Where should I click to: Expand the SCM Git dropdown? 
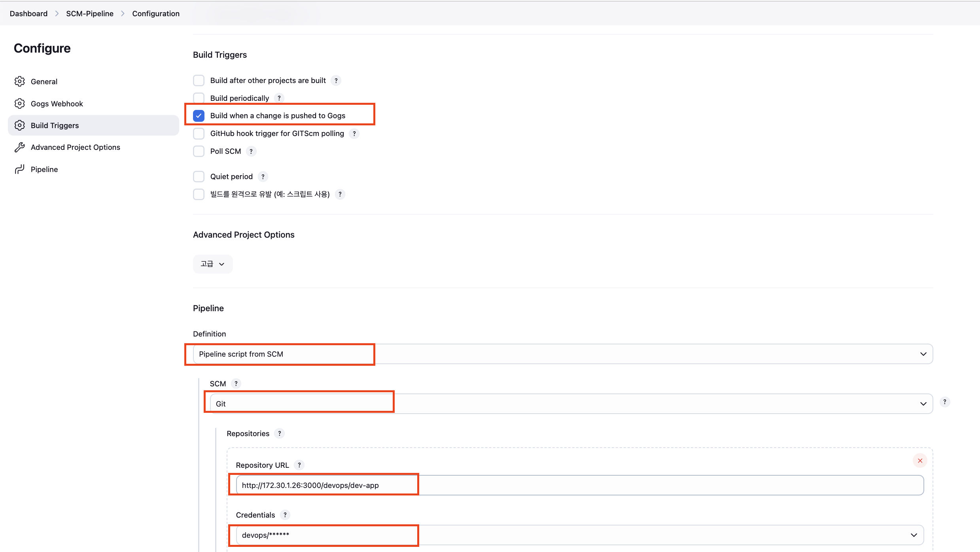pyautogui.click(x=571, y=404)
